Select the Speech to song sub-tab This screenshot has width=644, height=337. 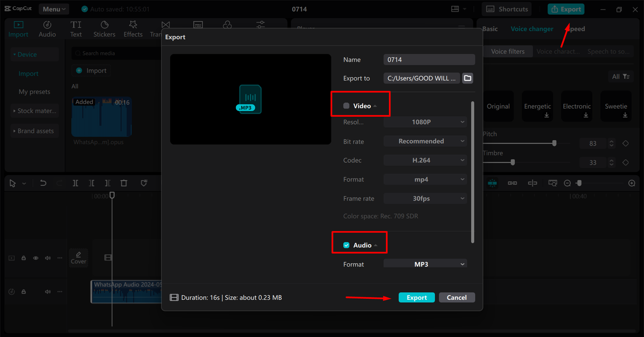[x=608, y=51]
